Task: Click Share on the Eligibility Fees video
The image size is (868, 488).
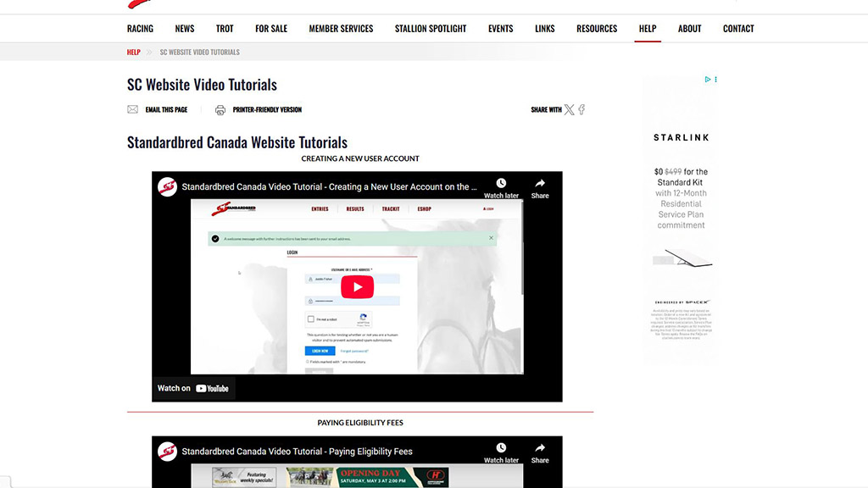Action: 540,452
